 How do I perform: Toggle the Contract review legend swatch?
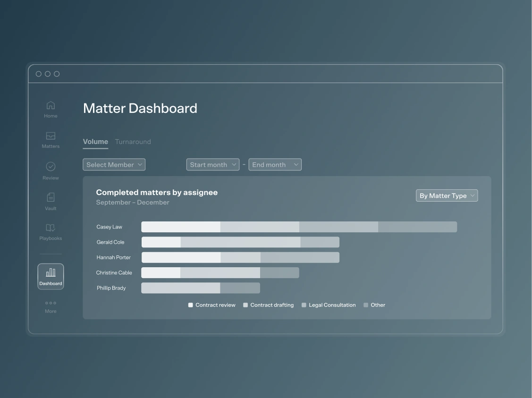click(x=191, y=305)
